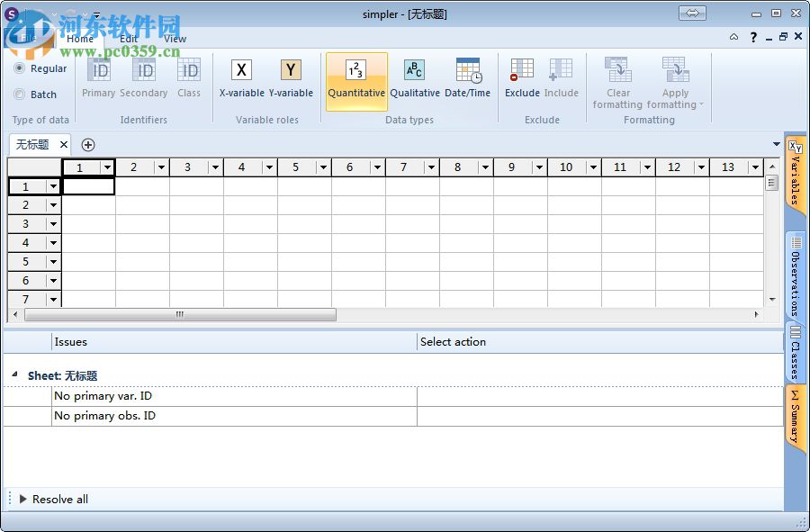Open the Variables side panel

[x=796, y=173]
